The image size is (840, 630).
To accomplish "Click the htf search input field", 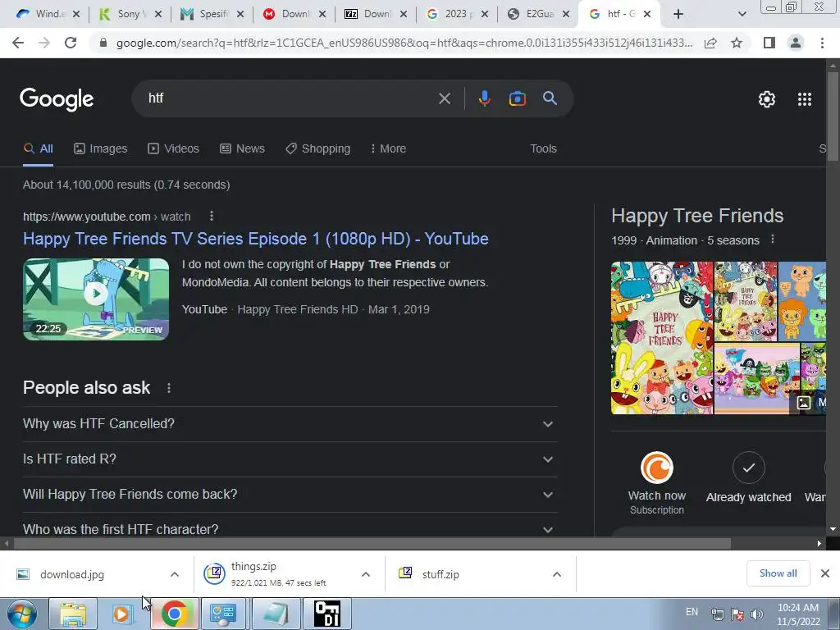I will (x=290, y=98).
